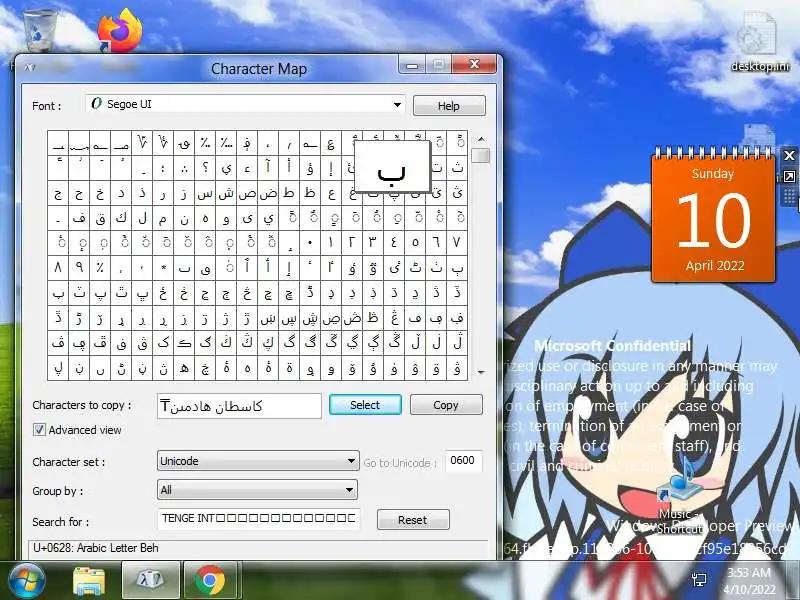Viewport: 800px width, 600px height.
Task: Select the Sheen ش character cell
Action: tap(226, 193)
